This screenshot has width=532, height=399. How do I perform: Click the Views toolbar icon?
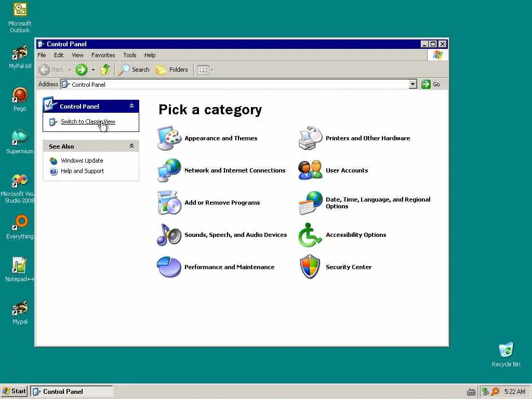click(203, 70)
